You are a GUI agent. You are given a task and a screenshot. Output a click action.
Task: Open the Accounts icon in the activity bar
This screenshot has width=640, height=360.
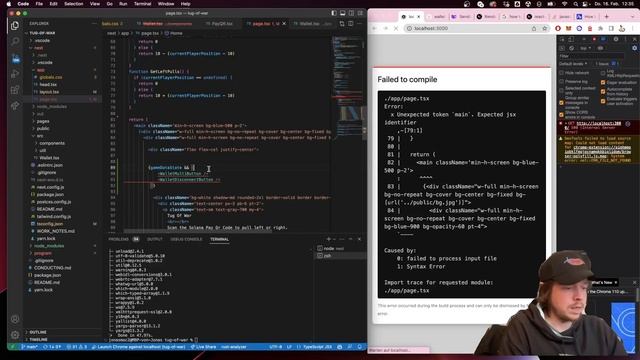coord(15,319)
